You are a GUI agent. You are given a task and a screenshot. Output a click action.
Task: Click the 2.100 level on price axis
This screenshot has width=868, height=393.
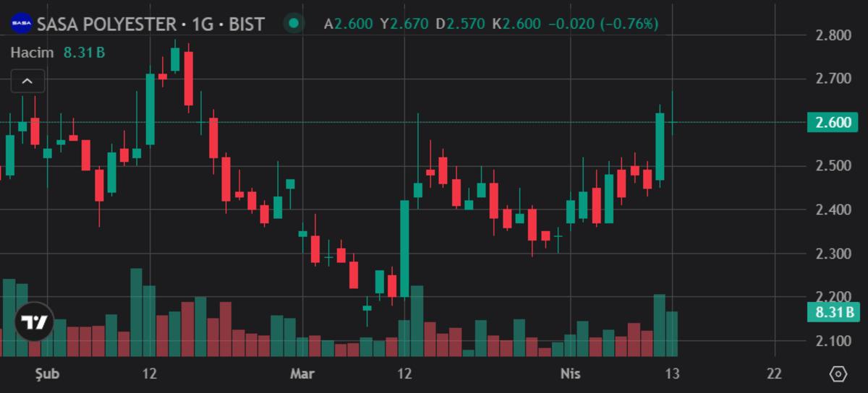[832, 341]
